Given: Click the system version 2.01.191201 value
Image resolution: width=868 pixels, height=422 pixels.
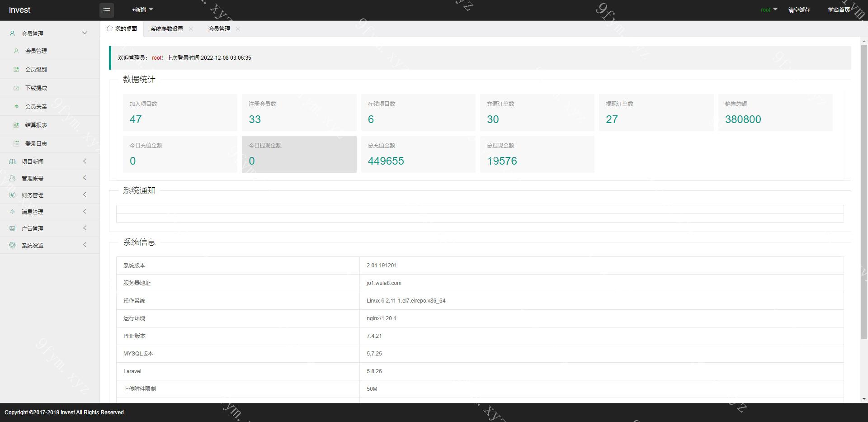Looking at the screenshot, I should coord(382,266).
